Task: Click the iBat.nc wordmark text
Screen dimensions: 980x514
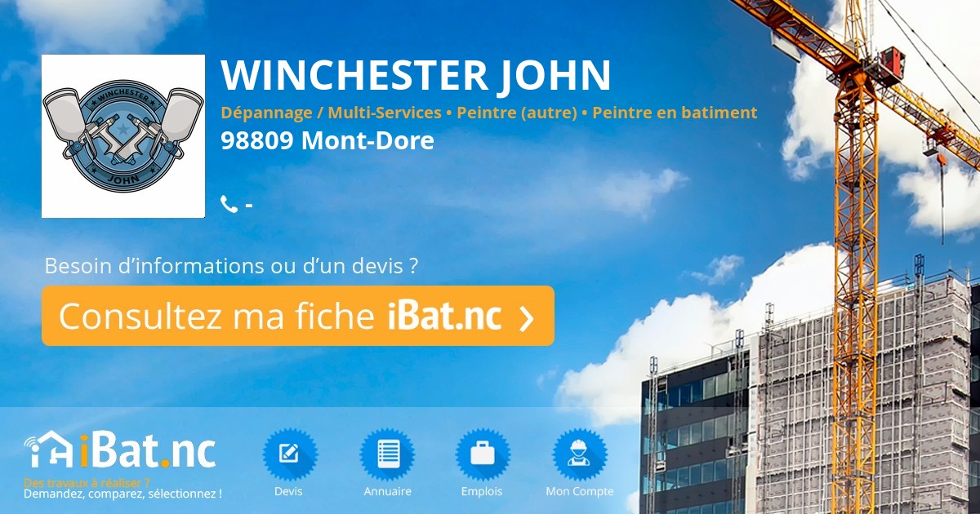Action: [148, 451]
